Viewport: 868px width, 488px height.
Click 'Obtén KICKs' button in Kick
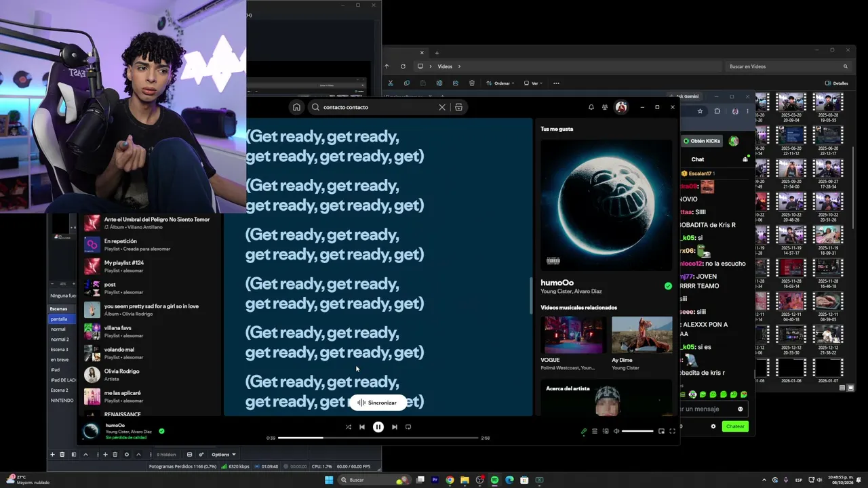tap(702, 141)
